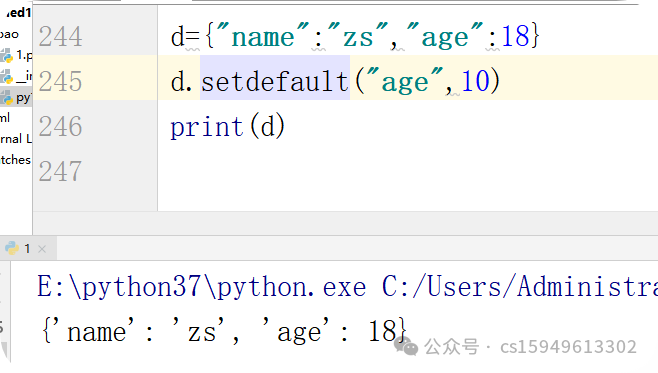Click the Python icon on run tab
Image resolution: width=658 pixels, height=373 pixels.
12,248
